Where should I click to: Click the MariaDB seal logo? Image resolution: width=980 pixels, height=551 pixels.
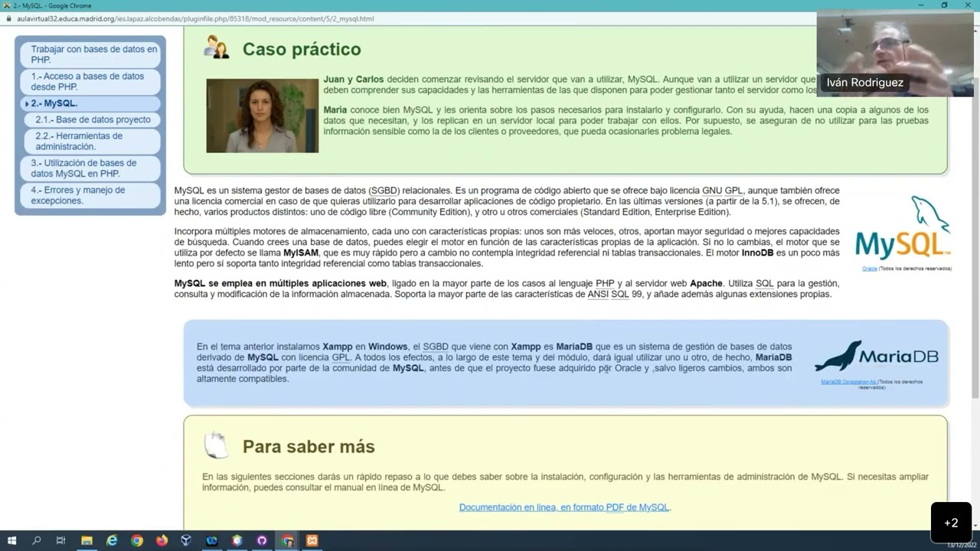point(877,357)
